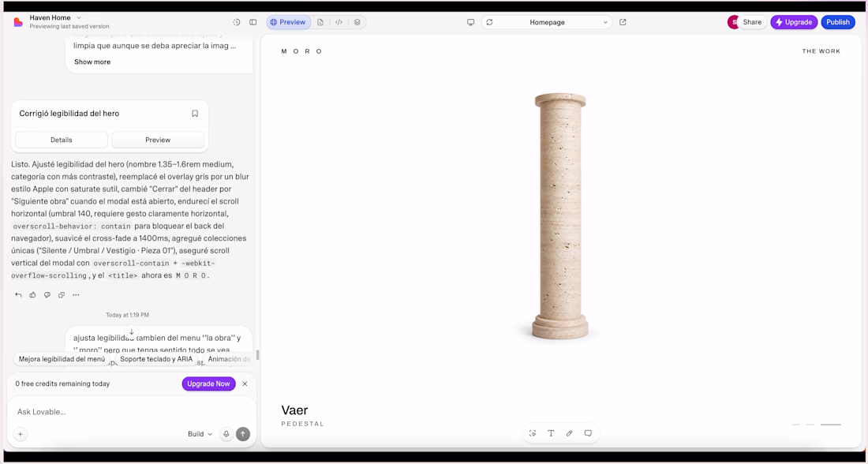Click the Upgrade Now button
The width and height of the screenshot is (868, 464).
tap(208, 384)
